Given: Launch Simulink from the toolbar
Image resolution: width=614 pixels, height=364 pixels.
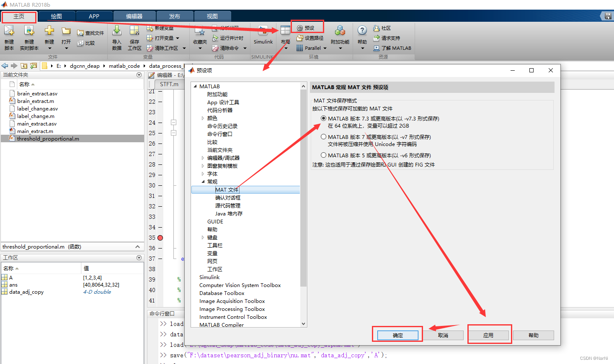Looking at the screenshot, I should point(263,37).
